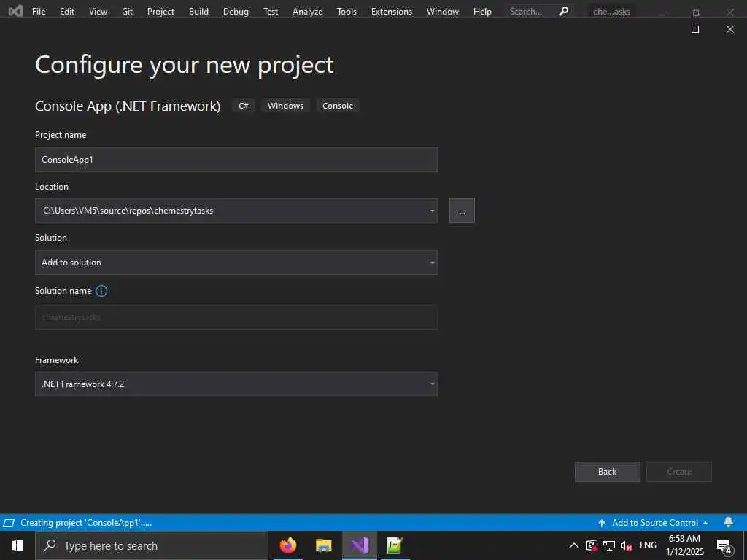
Task: Open the Framework dropdown .NET Framework 4.7.2
Action: tap(236, 384)
